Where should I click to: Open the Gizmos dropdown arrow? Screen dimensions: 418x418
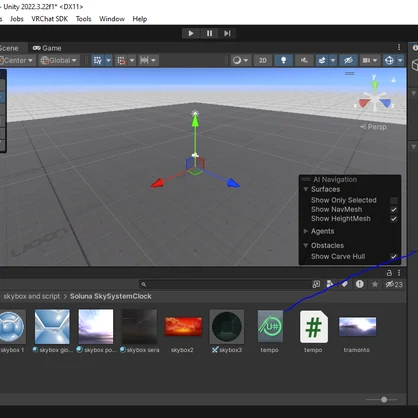(400, 60)
